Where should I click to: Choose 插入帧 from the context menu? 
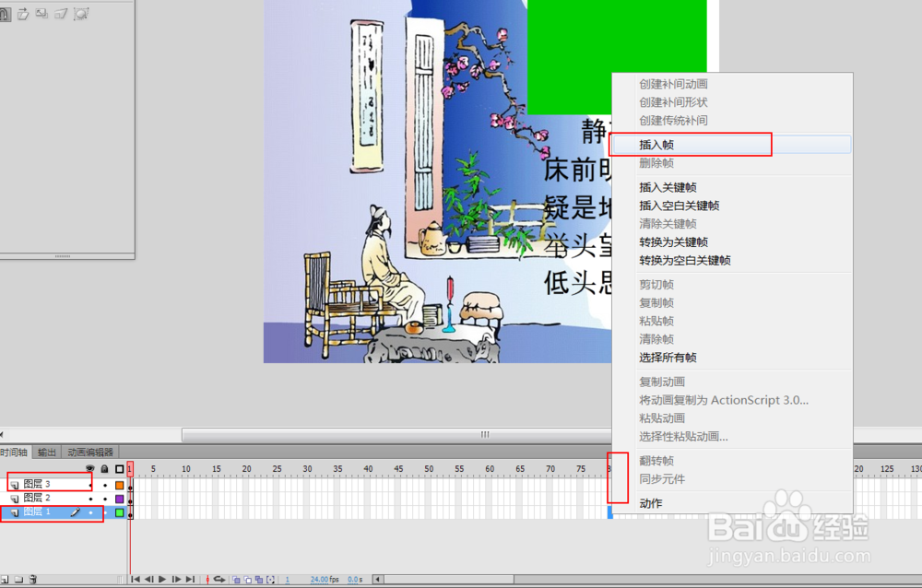731,145
